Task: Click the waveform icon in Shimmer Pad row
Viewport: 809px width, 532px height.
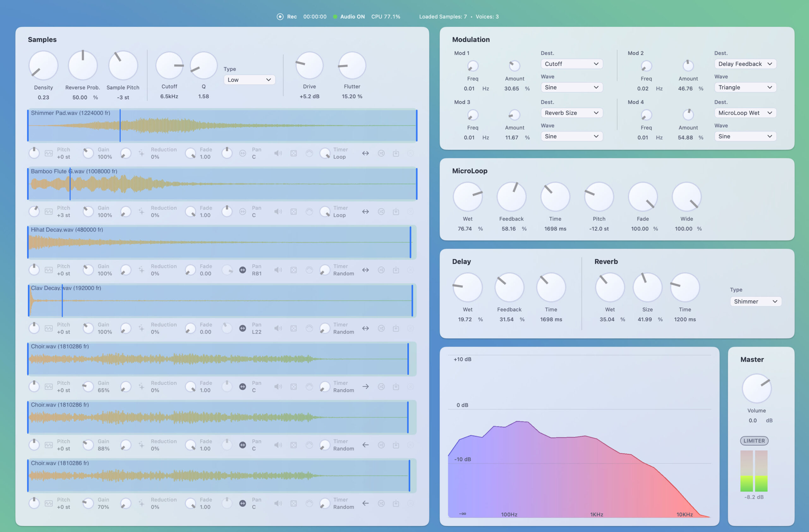Action: 49,153
